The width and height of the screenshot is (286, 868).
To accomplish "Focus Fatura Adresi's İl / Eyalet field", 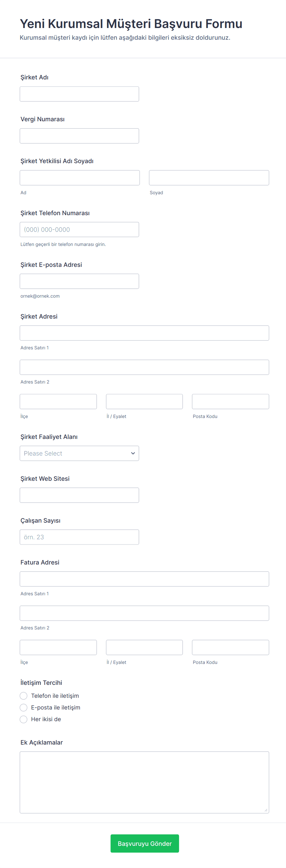I will tap(144, 647).
